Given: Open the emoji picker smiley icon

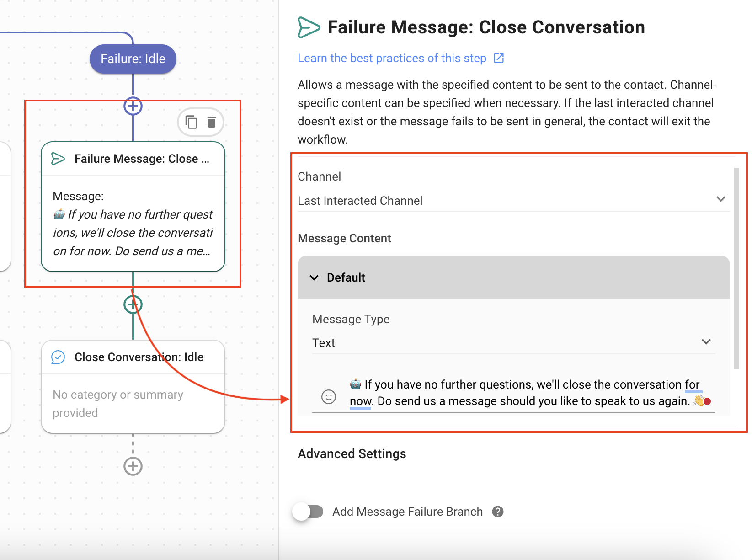Looking at the screenshot, I should [328, 396].
